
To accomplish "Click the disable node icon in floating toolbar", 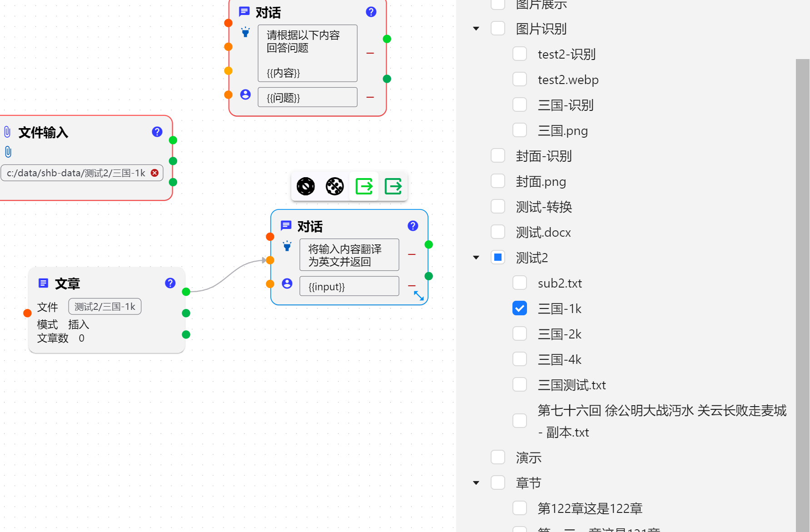I will (x=306, y=186).
